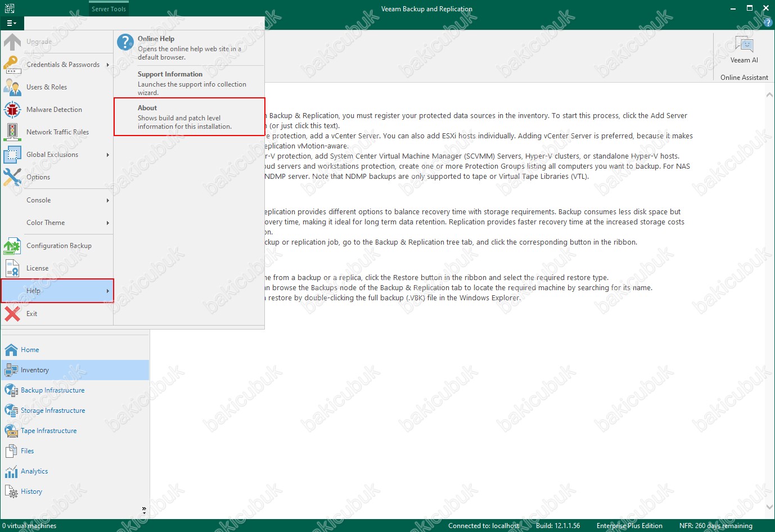Viewport: 775px width, 532px height.
Task: Click the Malware Detection bug icon
Action: click(x=12, y=110)
